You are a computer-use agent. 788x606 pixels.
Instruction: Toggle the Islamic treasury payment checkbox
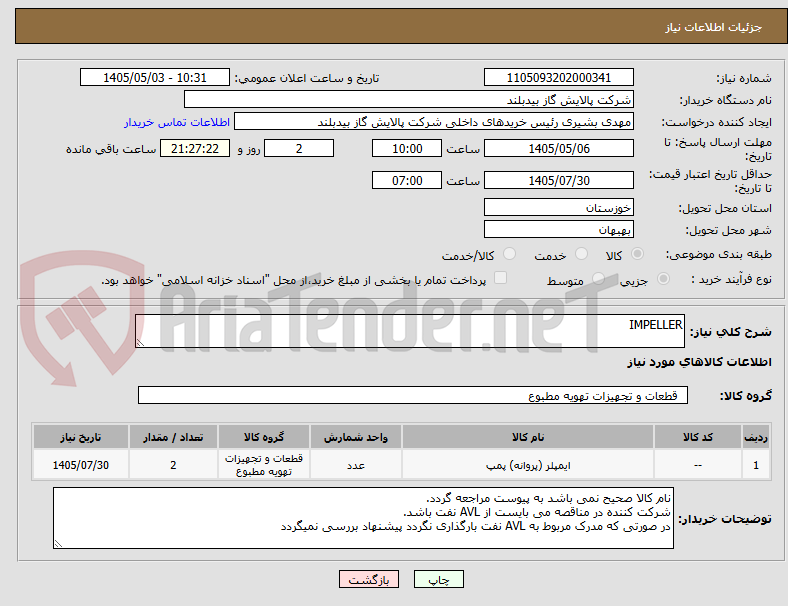(500, 278)
